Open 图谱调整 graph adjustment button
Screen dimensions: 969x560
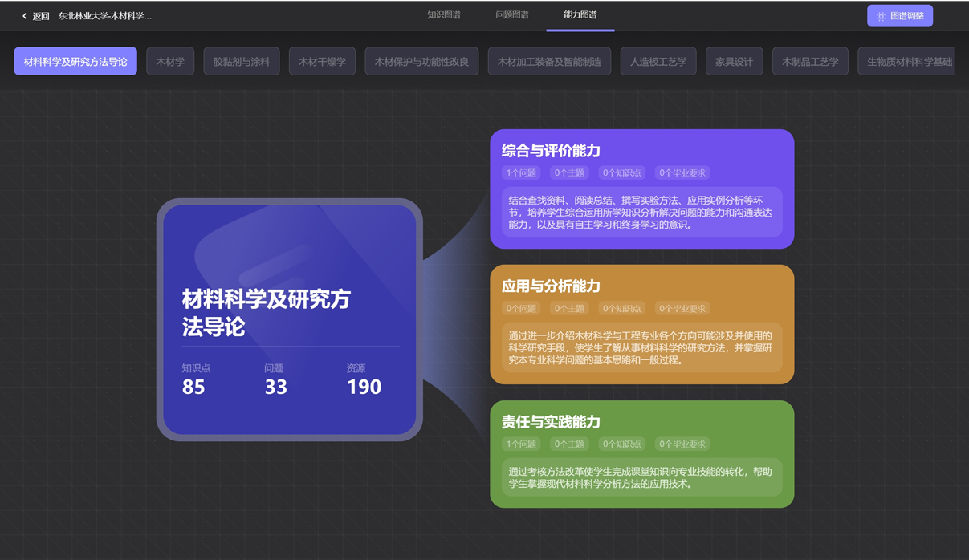(899, 16)
